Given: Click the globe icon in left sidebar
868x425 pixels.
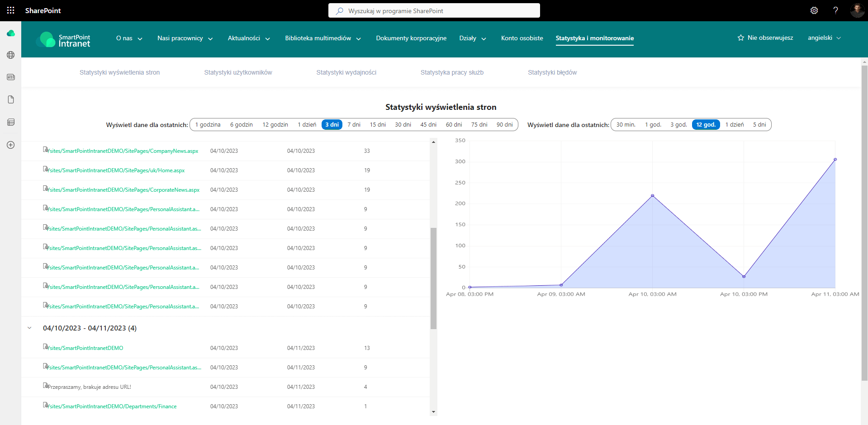Looking at the screenshot, I should click(11, 55).
